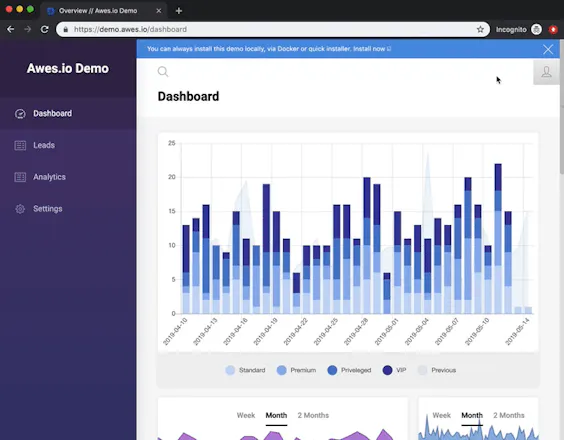Click the 2019-04-28 axis label

[x=356, y=332]
